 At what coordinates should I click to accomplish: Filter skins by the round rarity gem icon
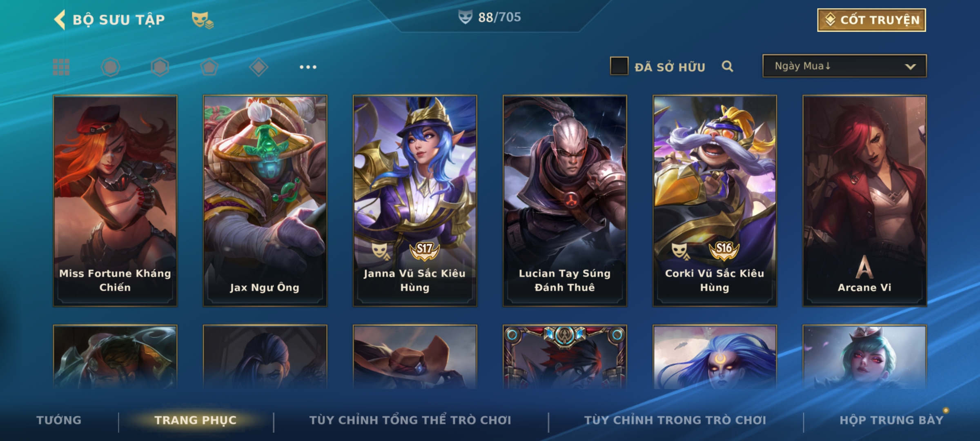click(111, 67)
